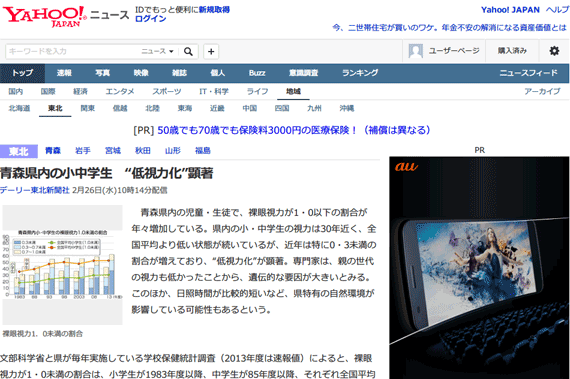This screenshot has width=570, height=379.
Task: Select 東海 region
Action: pos(185,108)
